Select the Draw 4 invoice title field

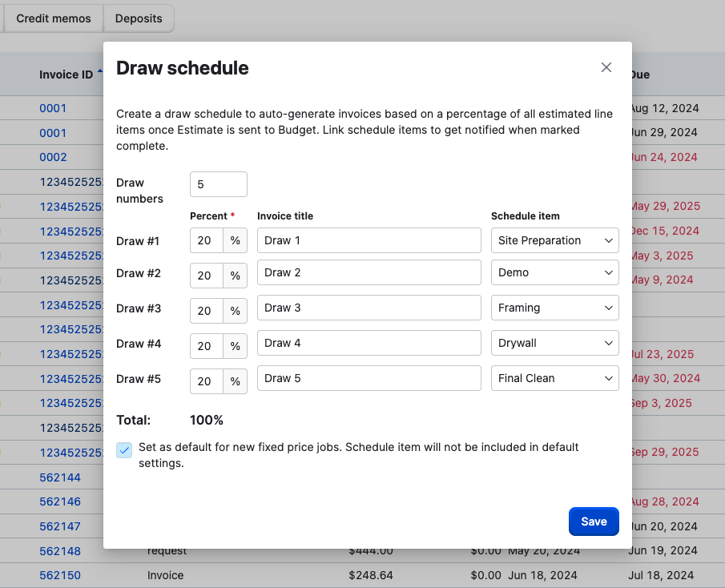(x=369, y=343)
